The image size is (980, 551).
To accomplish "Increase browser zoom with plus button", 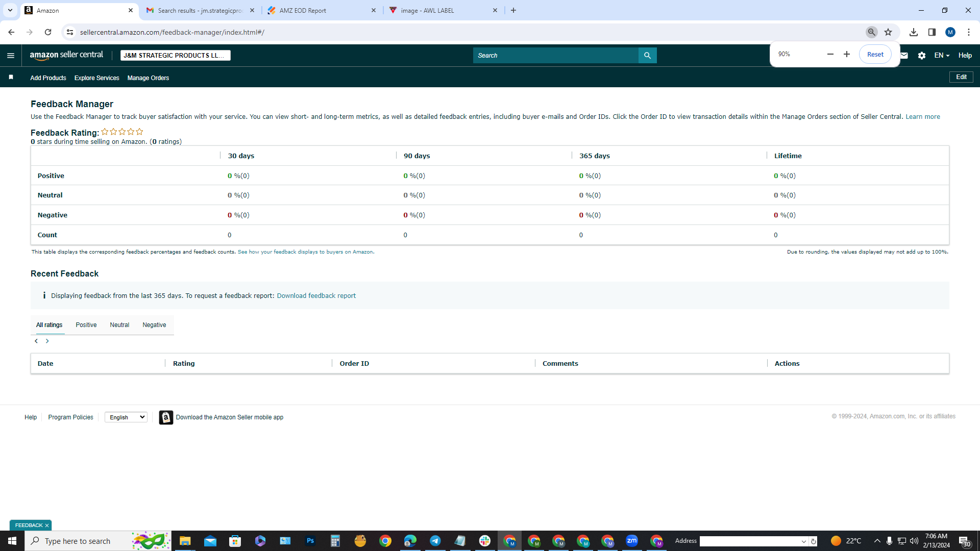I will (x=847, y=54).
